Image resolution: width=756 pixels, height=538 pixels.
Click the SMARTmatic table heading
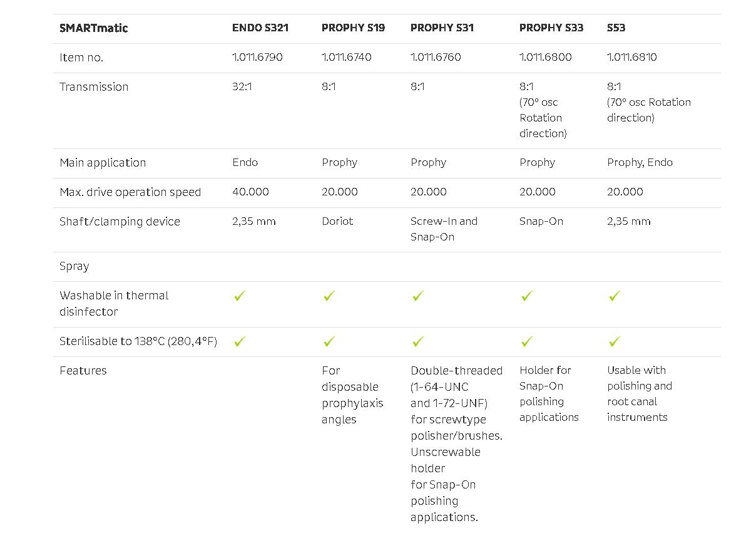[x=94, y=28]
